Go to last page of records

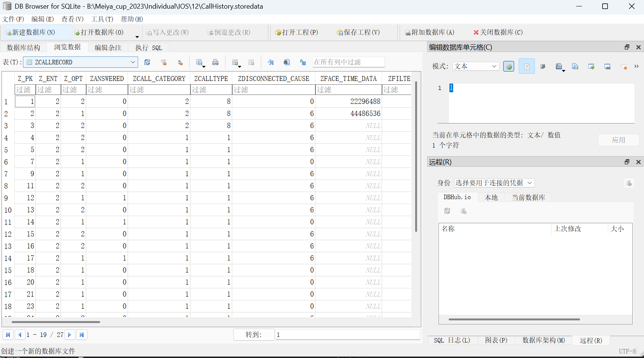[x=82, y=335]
